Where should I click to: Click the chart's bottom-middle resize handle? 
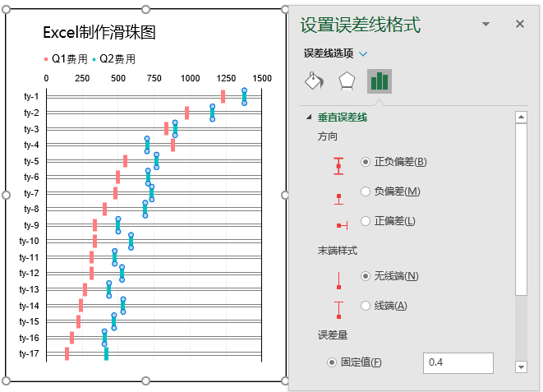[145, 381]
